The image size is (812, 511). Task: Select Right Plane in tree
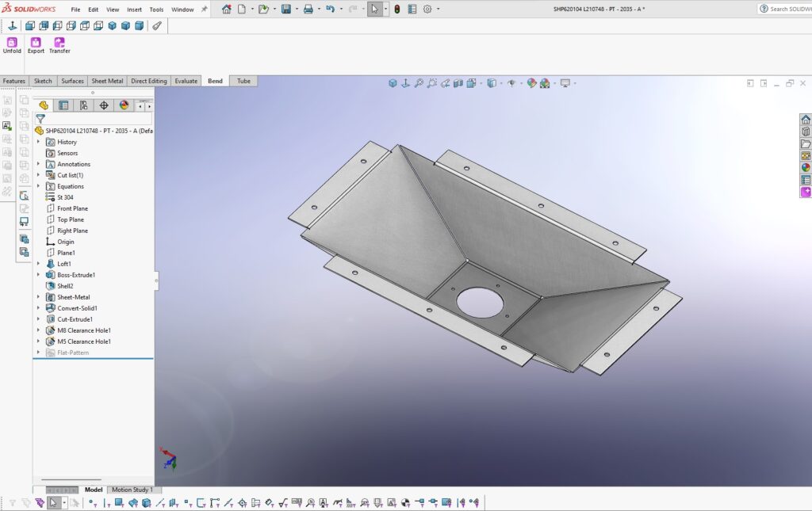72,231
